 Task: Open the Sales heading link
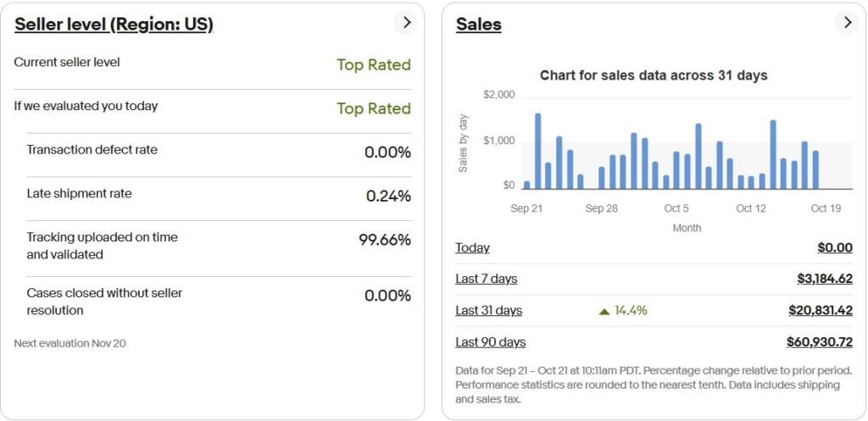[479, 25]
